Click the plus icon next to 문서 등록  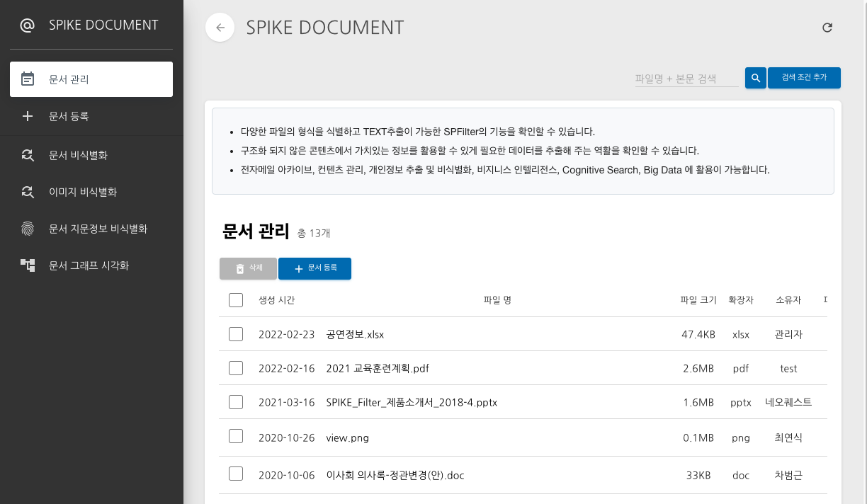(x=27, y=116)
